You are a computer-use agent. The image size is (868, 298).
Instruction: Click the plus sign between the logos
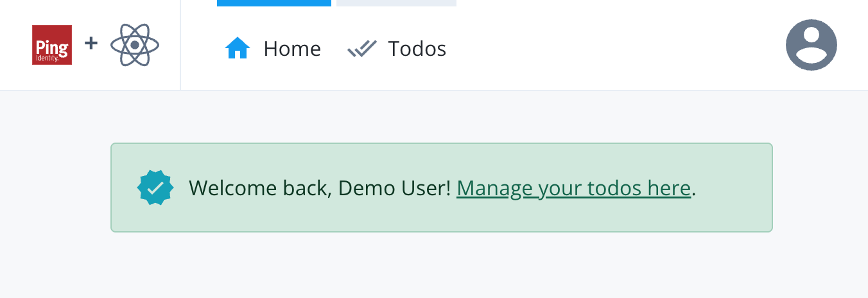pyautogui.click(x=91, y=43)
